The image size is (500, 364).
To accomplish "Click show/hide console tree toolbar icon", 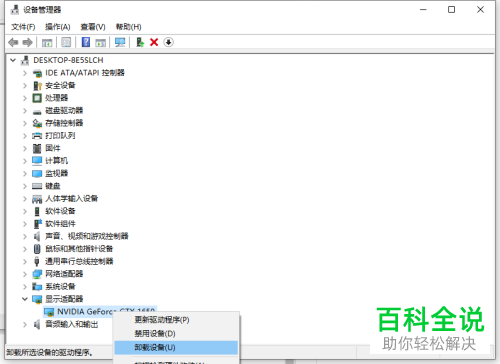I will [47, 42].
